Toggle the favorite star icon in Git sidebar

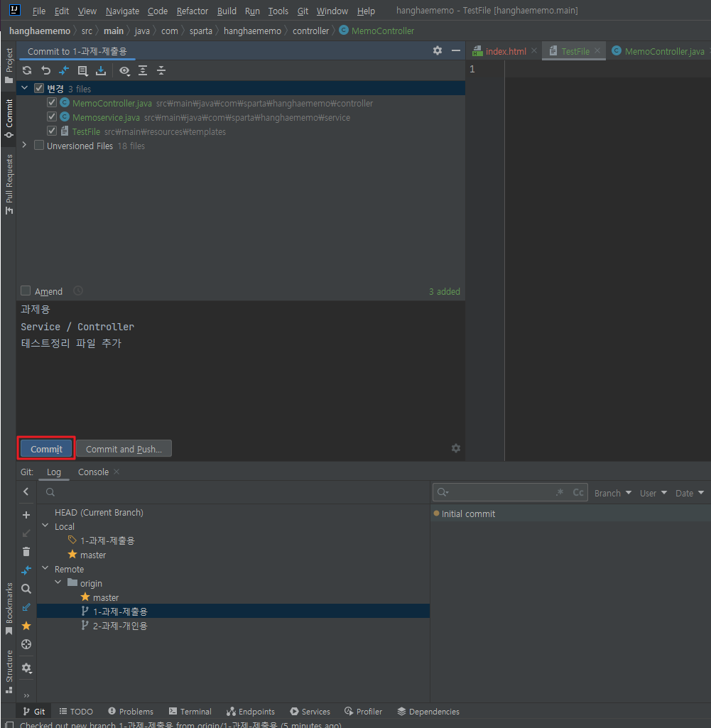tap(26, 626)
